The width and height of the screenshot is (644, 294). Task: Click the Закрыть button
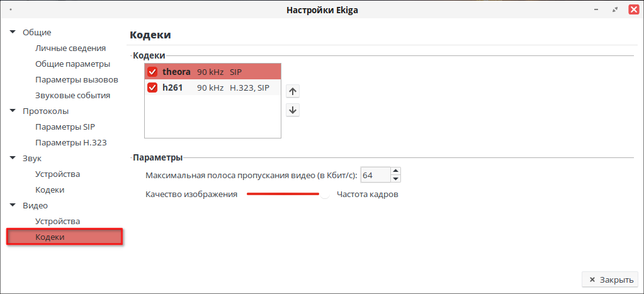pos(610,280)
